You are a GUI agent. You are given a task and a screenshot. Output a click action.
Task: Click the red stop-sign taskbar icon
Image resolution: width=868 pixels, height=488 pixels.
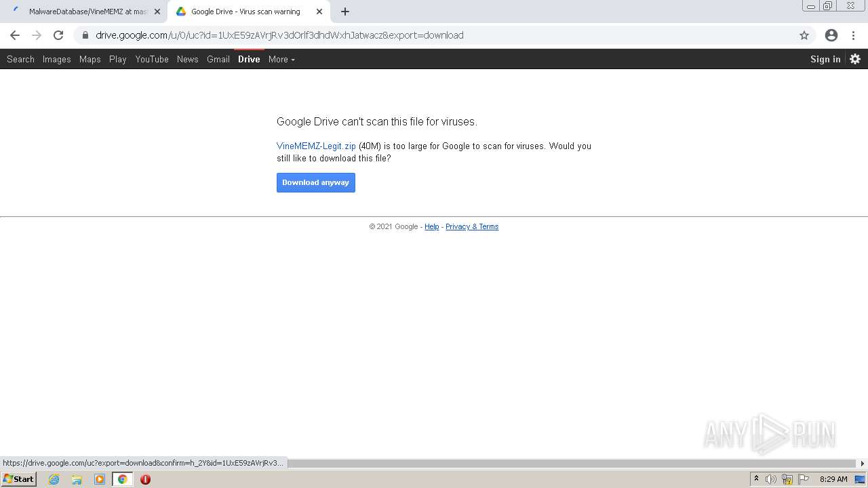click(x=145, y=479)
